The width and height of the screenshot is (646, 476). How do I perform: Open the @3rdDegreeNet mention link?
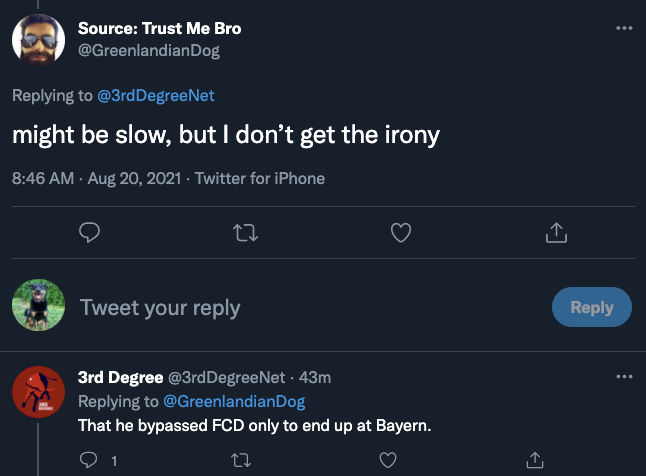point(155,96)
